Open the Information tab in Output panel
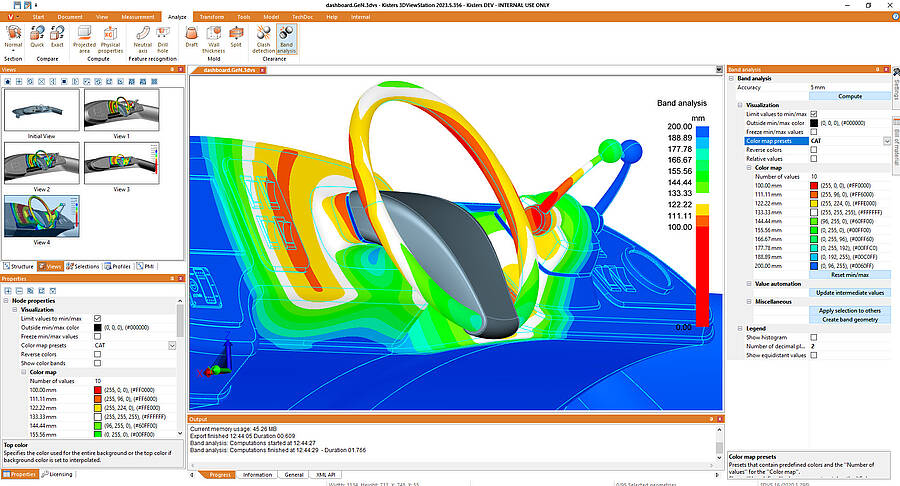The image size is (900, 486). tap(257, 475)
